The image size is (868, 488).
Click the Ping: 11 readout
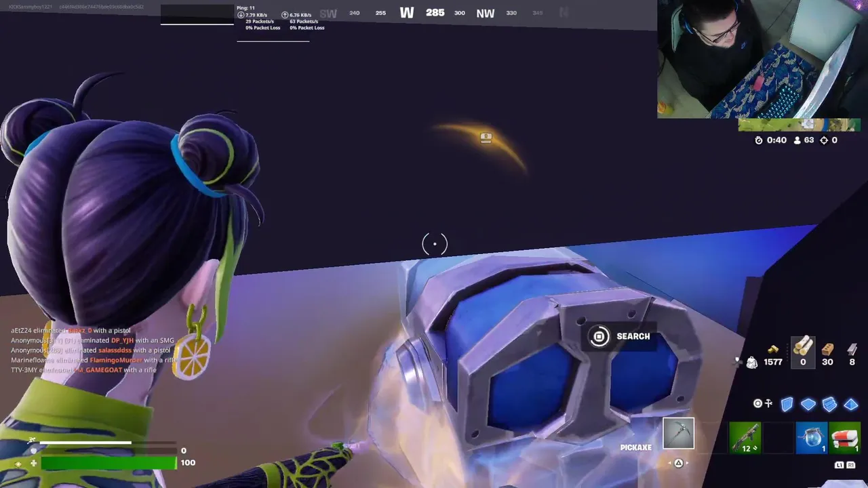pyautogui.click(x=245, y=8)
